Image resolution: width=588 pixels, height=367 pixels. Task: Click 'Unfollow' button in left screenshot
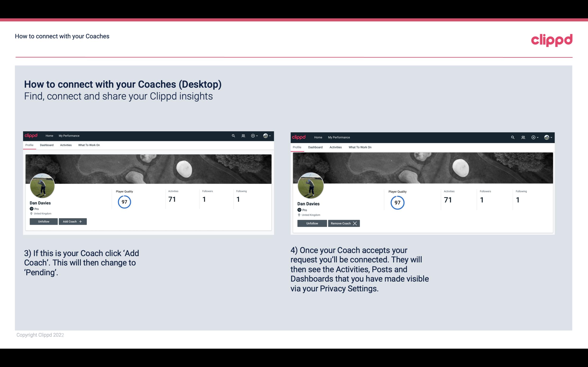pos(44,221)
